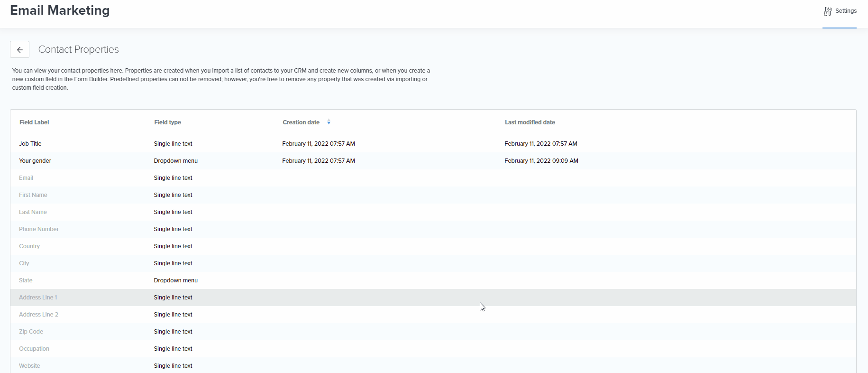Viewport: 868px width, 373px height.
Task: Open the Settings tab label
Action: click(846, 11)
